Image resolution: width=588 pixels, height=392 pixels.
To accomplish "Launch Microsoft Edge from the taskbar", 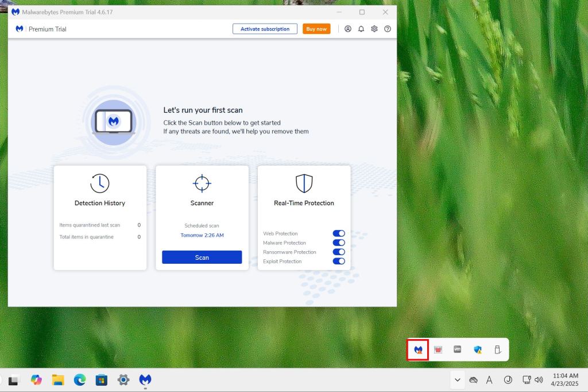I will 79,380.
